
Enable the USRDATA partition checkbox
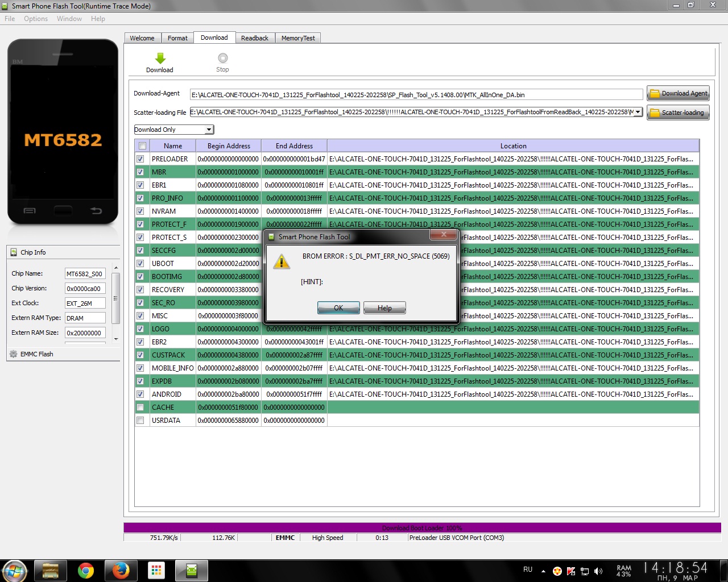140,421
